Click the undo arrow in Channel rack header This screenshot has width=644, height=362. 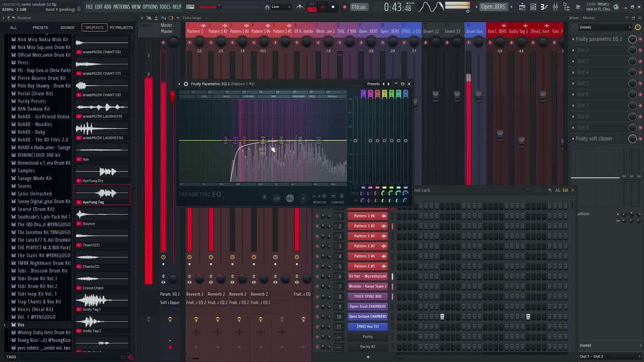coord(550,191)
